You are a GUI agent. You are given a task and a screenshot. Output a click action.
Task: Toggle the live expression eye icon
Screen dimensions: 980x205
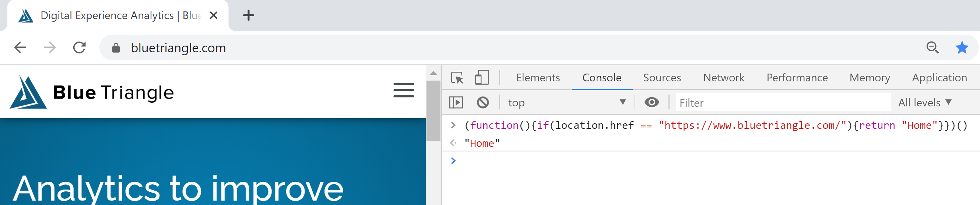652,102
